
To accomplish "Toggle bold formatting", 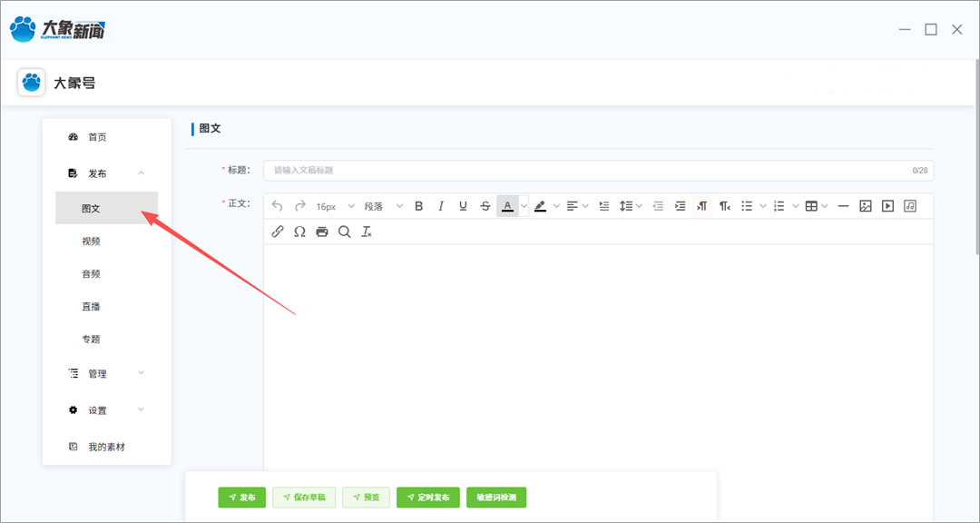I will 418,206.
